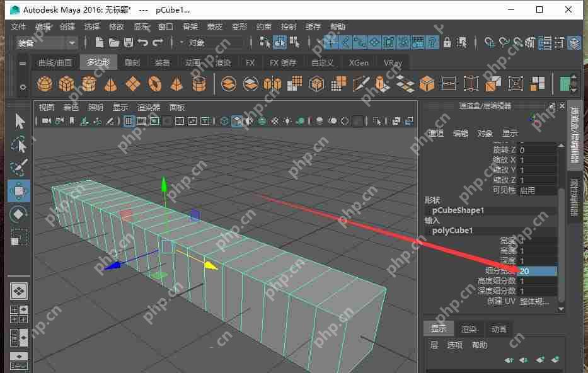Click the Redo arrow icon
Screen dimensions: 588x373
158,42
